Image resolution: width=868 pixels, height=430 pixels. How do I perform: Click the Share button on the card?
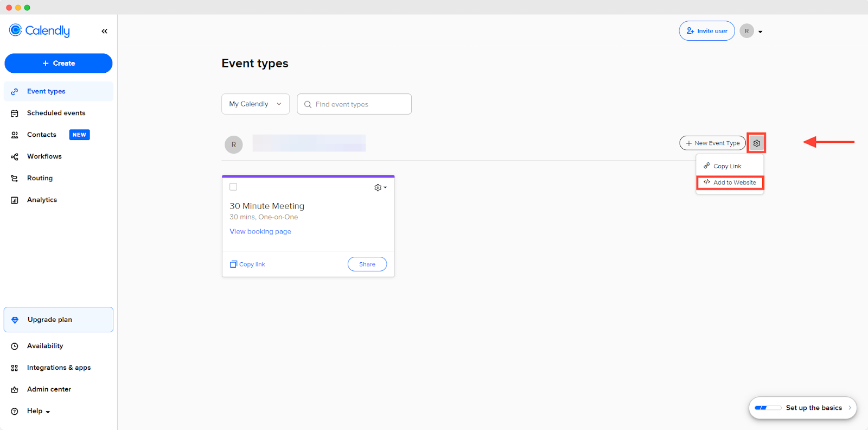tap(367, 264)
